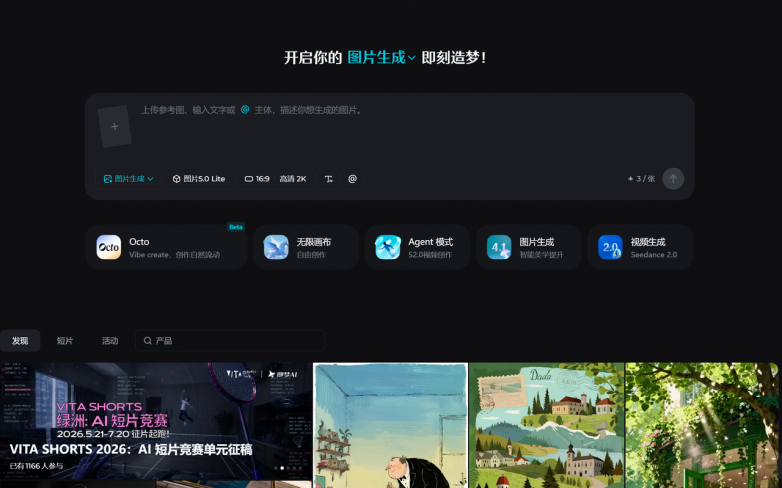Switch to the 发现 tab

click(x=20, y=341)
